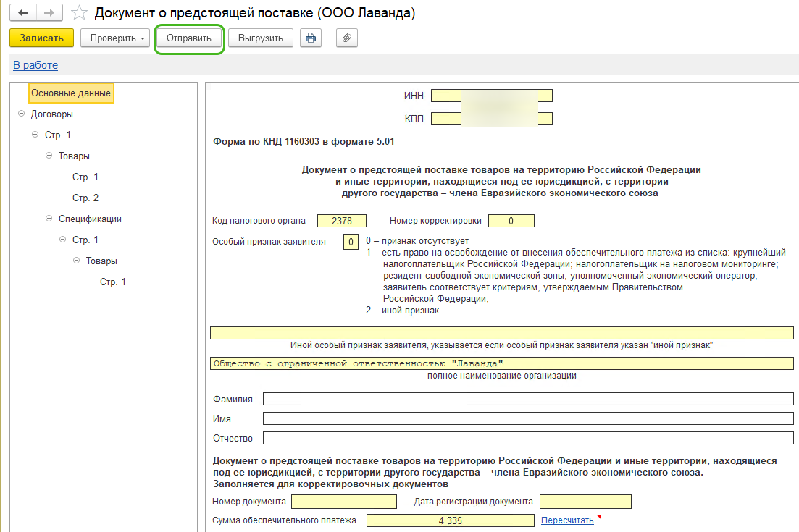This screenshot has height=532, width=799.
Task: Collapse the Спецификации tree node
Action: 49,219
